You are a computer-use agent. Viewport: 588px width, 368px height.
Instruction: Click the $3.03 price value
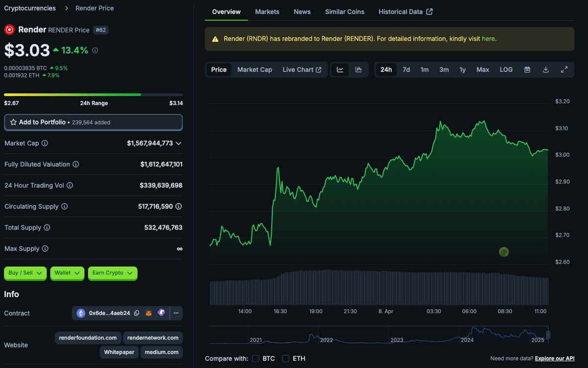(27, 50)
